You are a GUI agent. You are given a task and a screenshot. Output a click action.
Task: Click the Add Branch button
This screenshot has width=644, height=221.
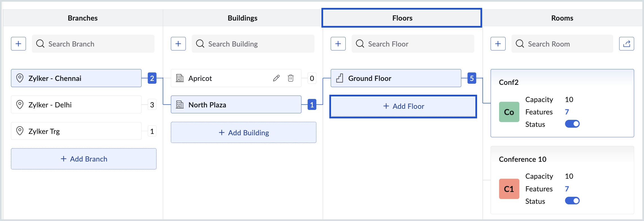coord(84,159)
